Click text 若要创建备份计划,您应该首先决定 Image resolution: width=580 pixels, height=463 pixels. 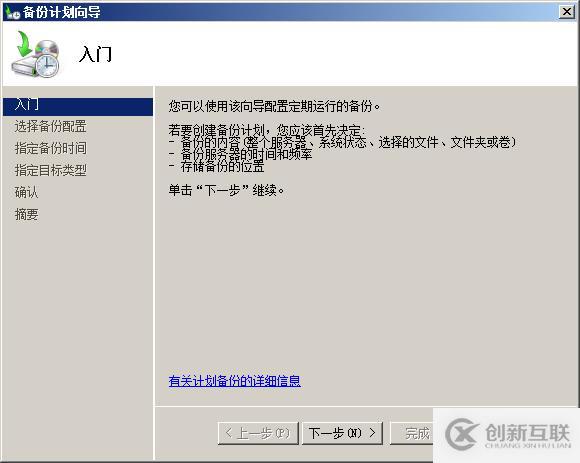(x=267, y=130)
